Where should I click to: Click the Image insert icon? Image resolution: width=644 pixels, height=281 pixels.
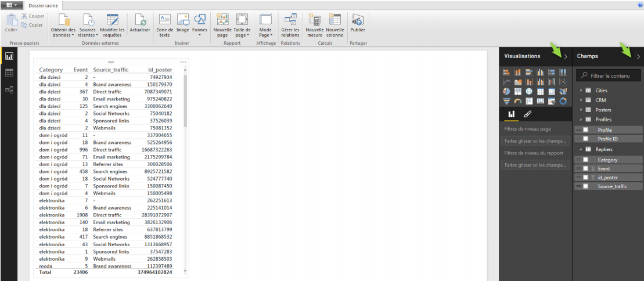tap(182, 21)
